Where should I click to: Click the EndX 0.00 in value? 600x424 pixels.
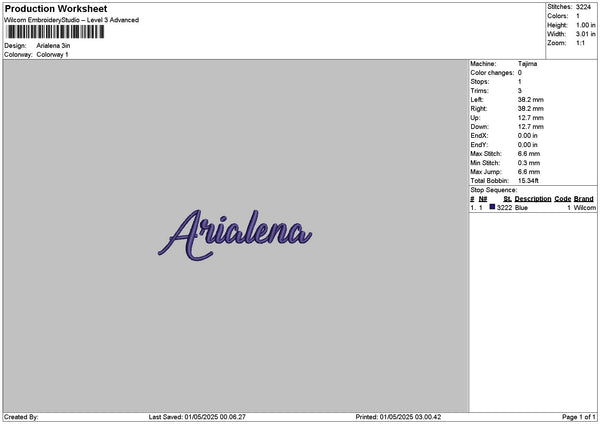[528, 135]
